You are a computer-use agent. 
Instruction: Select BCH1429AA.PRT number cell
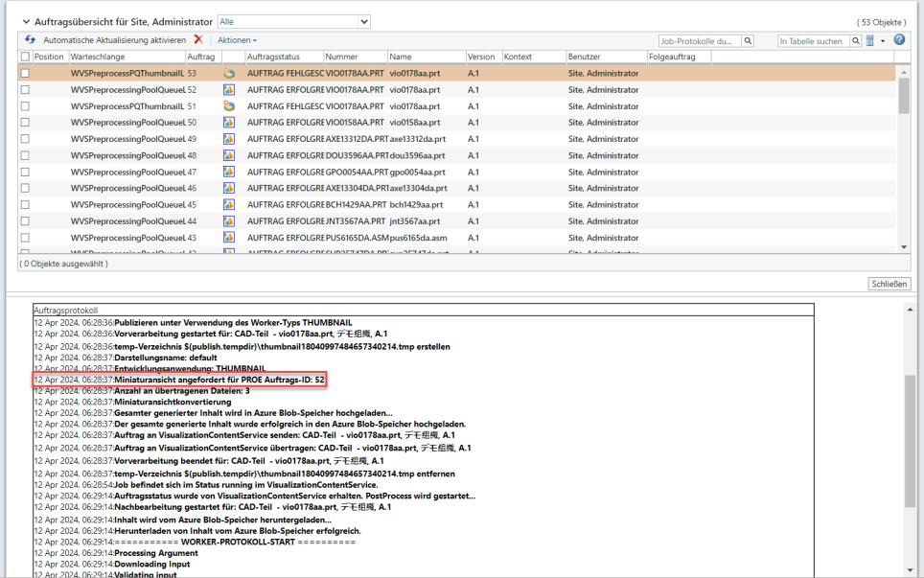[x=356, y=204]
